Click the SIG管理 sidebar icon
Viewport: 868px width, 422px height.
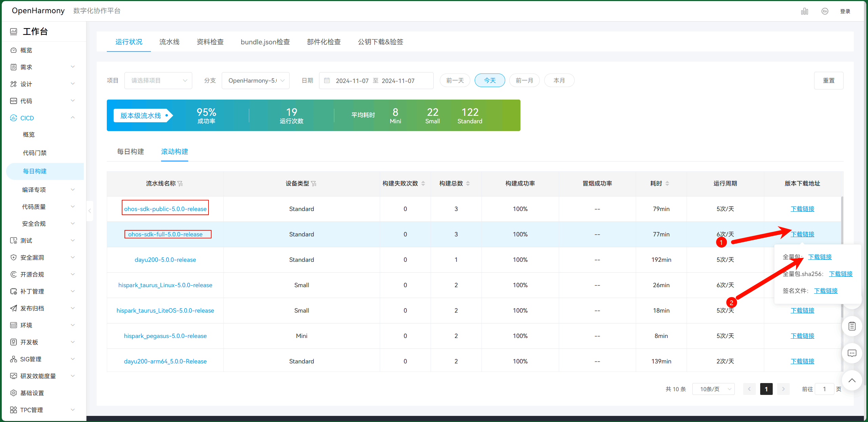(14, 359)
